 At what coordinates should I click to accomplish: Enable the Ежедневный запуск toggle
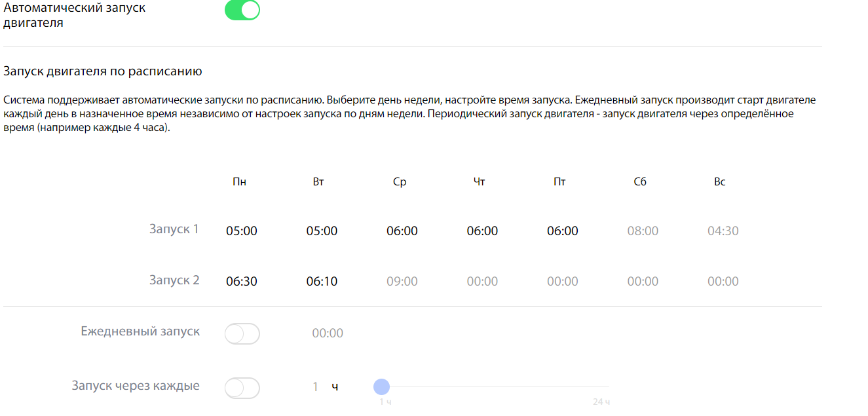pyautogui.click(x=242, y=334)
